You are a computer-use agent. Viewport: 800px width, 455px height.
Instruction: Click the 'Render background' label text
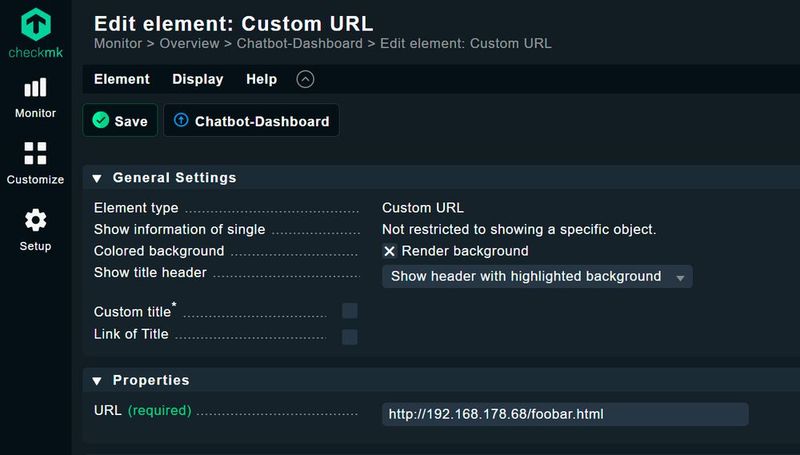(465, 251)
